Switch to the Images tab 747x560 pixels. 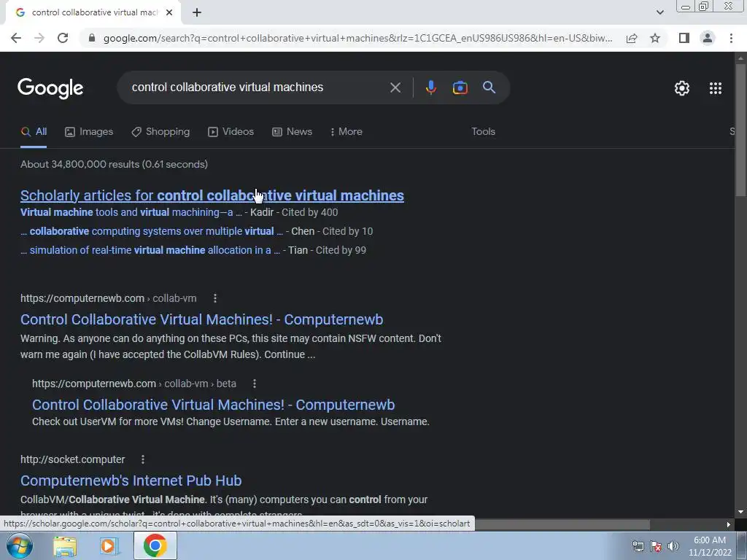tap(89, 132)
